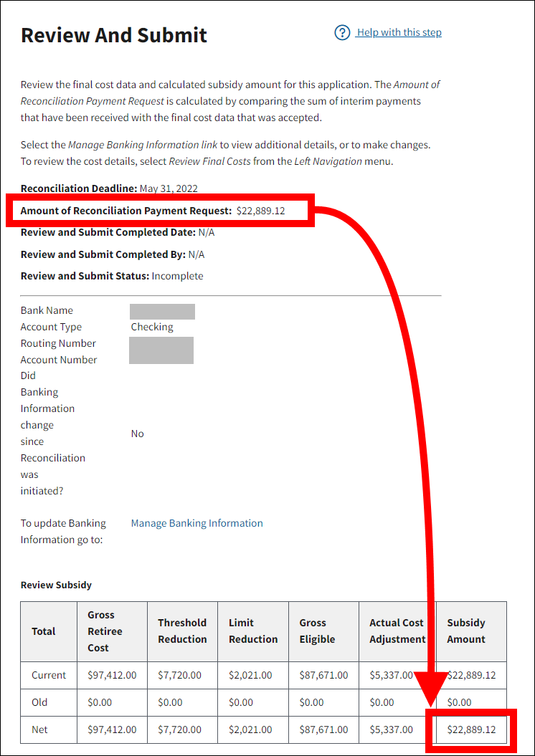Select the Gross Retiree Cost column header
Screen dimensions: 535x756
(x=105, y=631)
